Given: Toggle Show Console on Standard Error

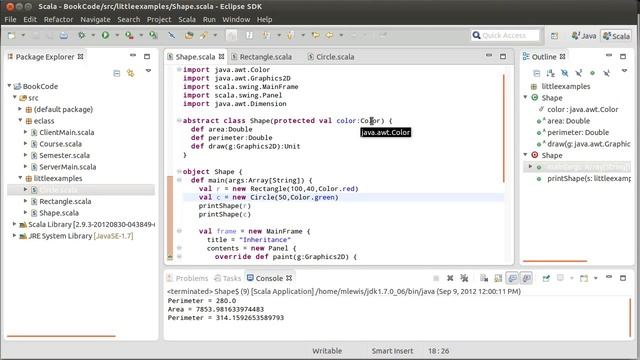Looking at the screenshot, I should 527,278.
